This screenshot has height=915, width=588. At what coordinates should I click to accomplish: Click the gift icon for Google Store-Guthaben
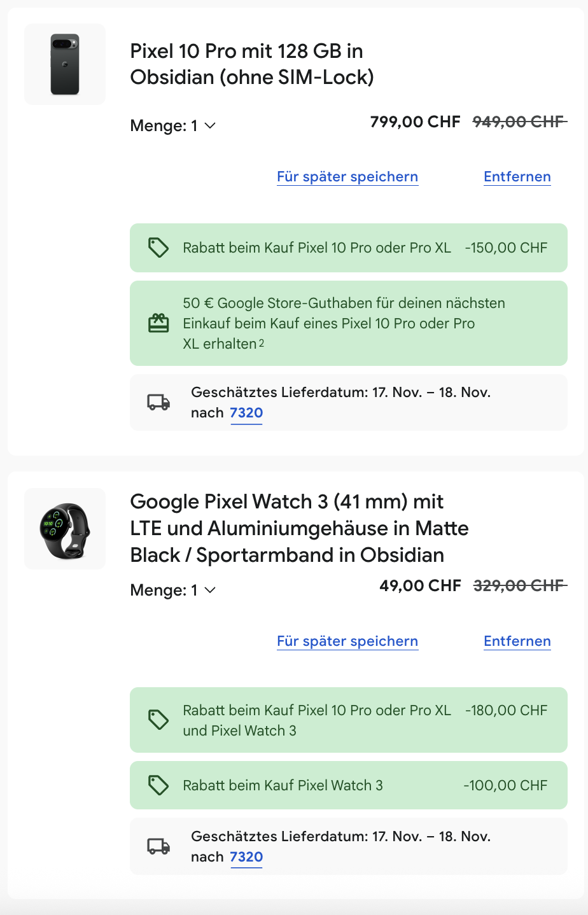[158, 323]
